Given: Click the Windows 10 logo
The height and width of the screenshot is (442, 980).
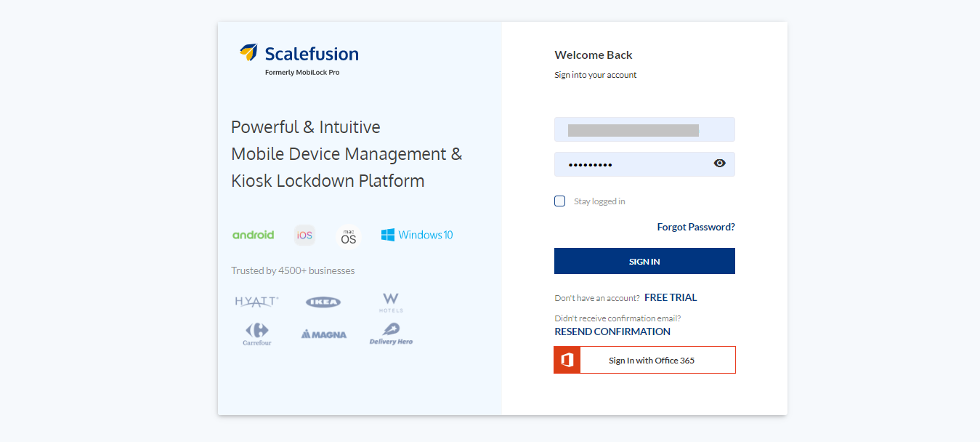Looking at the screenshot, I should [417, 235].
